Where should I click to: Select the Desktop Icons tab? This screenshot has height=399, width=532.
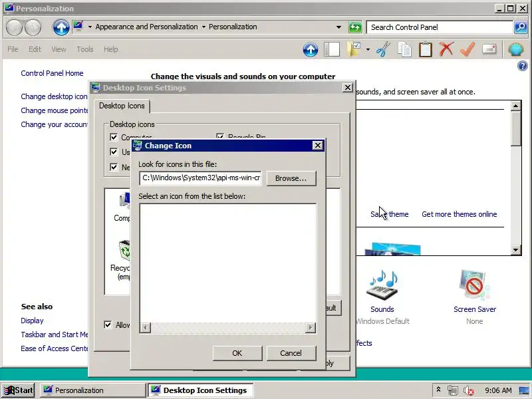tap(122, 106)
